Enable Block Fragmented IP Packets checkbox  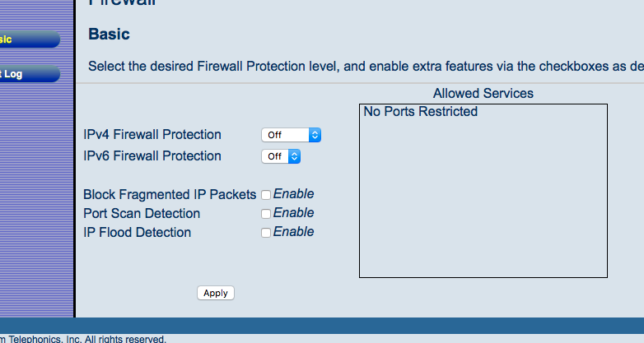(266, 195)
